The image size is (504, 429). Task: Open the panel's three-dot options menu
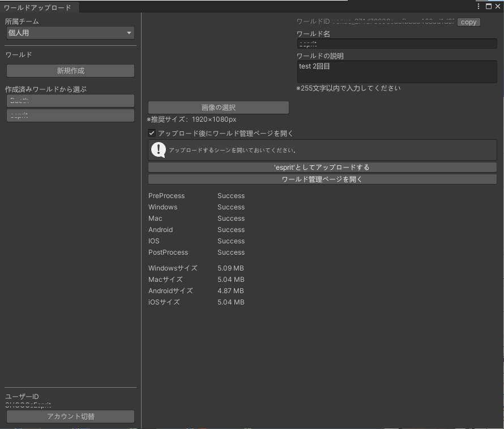[x=479, y=7]
